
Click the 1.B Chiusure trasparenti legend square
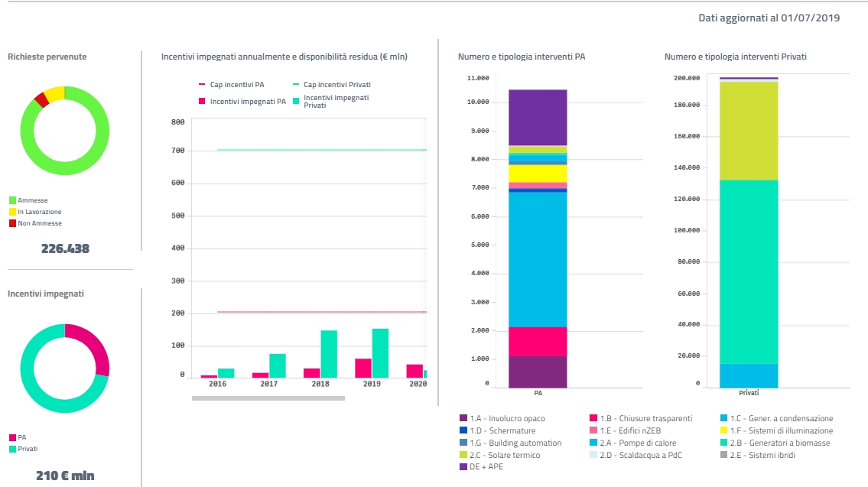point(593,418)
